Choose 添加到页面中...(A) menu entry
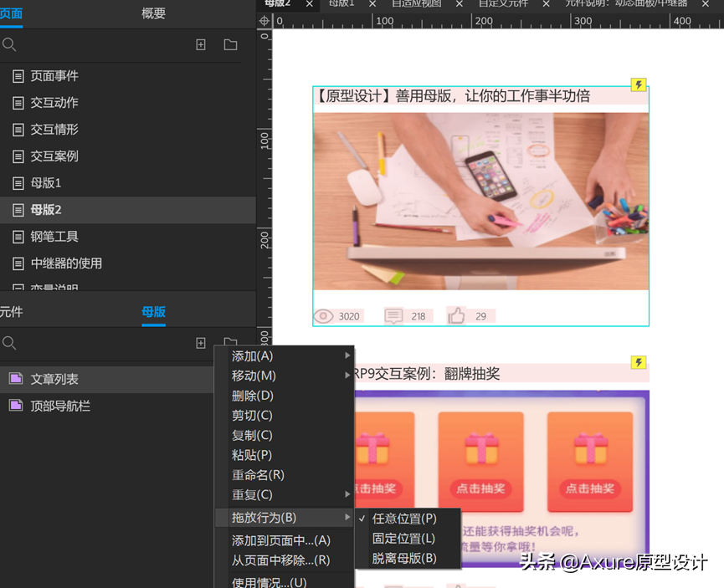 [285, 540]
